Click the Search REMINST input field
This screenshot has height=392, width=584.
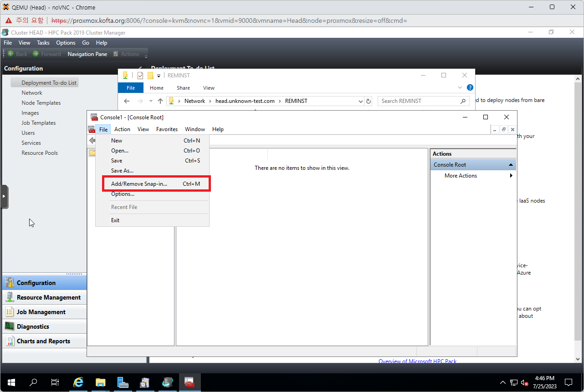(419, 101)
